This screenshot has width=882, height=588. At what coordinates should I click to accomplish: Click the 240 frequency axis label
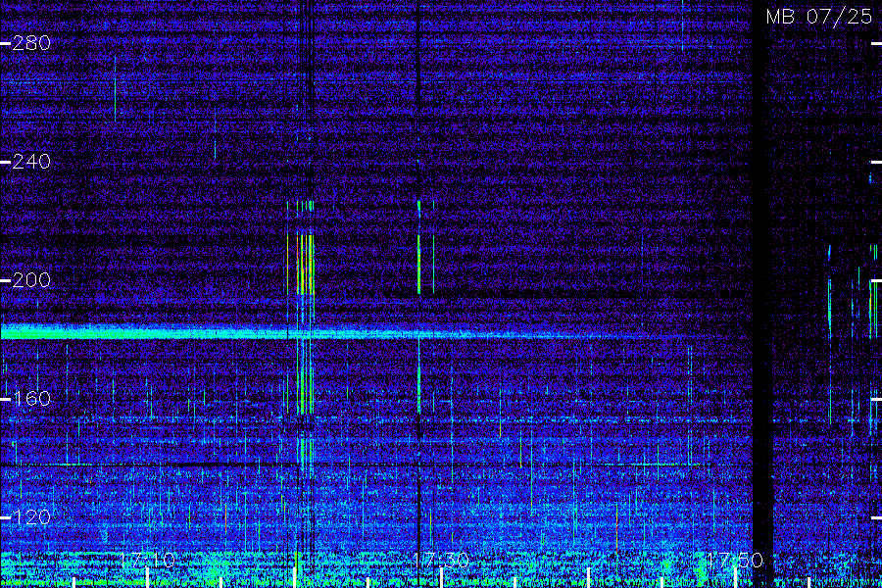(x=31, y=162)
